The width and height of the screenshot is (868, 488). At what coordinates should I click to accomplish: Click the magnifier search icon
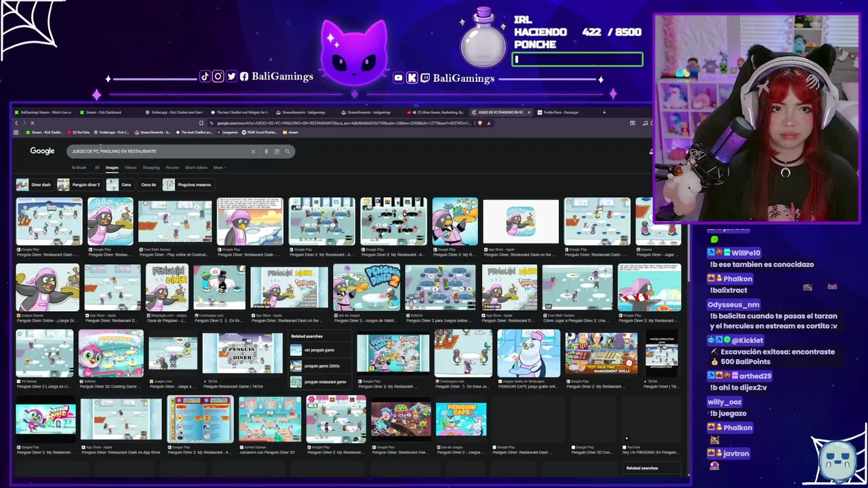[x=288, y=151]
